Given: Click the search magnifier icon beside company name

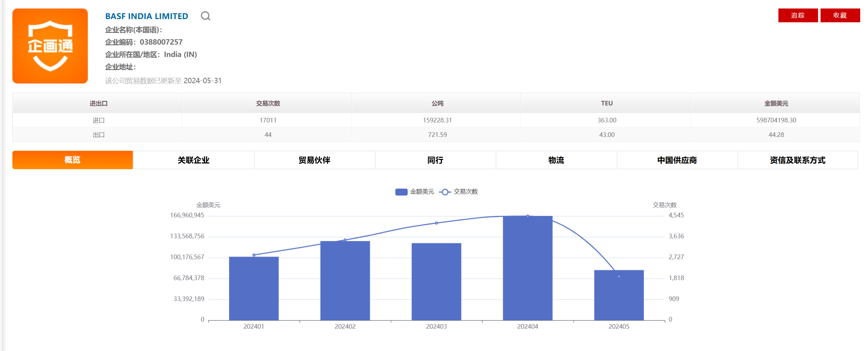Looking at the screenshot, I should click(205, 16).
